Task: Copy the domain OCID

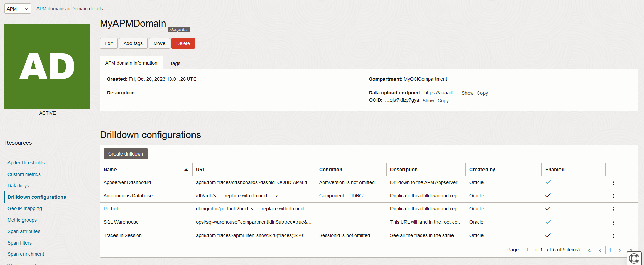Action: point(443,101)
